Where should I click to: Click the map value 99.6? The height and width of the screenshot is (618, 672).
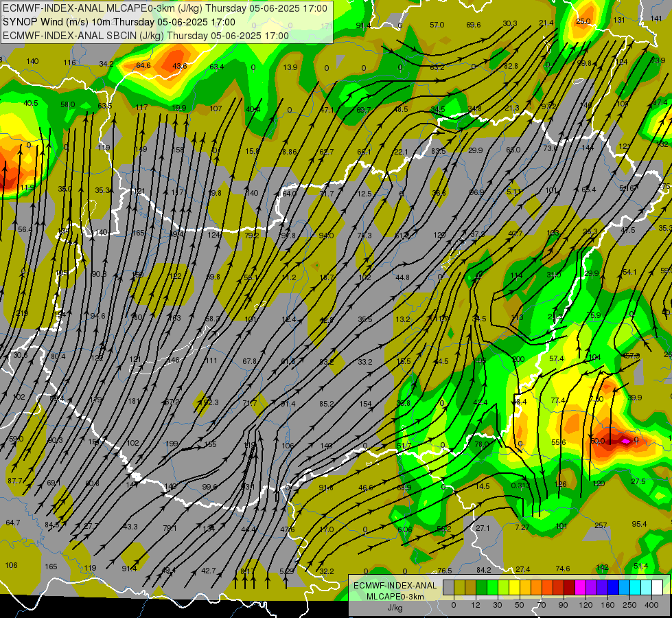tap(209, 486)
